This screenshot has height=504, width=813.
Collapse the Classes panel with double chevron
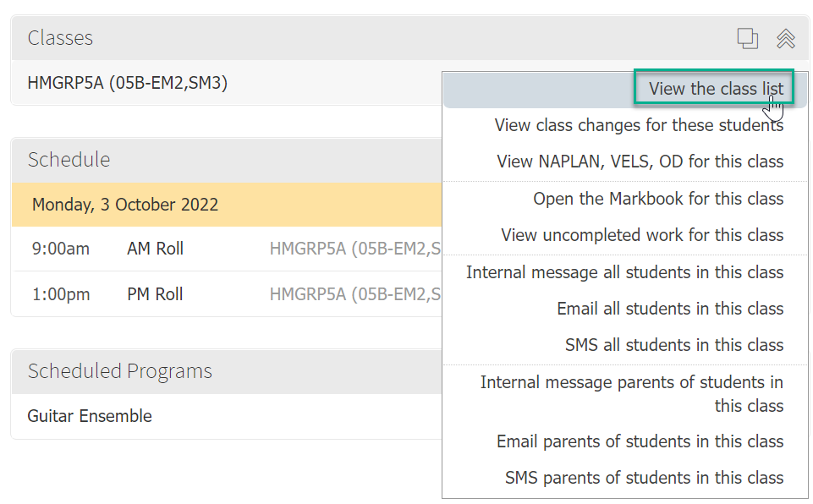[x=785, y=39]
